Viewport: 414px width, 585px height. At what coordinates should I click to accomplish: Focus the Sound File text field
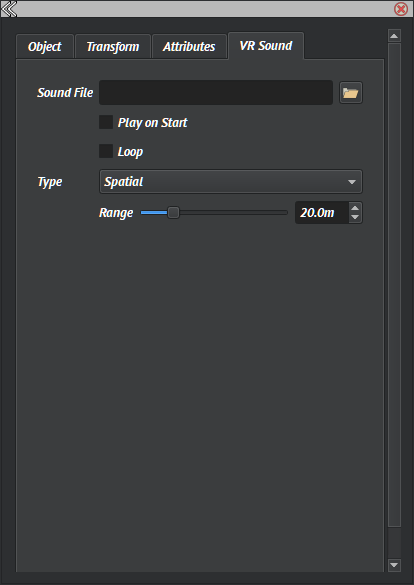(216, 93)
